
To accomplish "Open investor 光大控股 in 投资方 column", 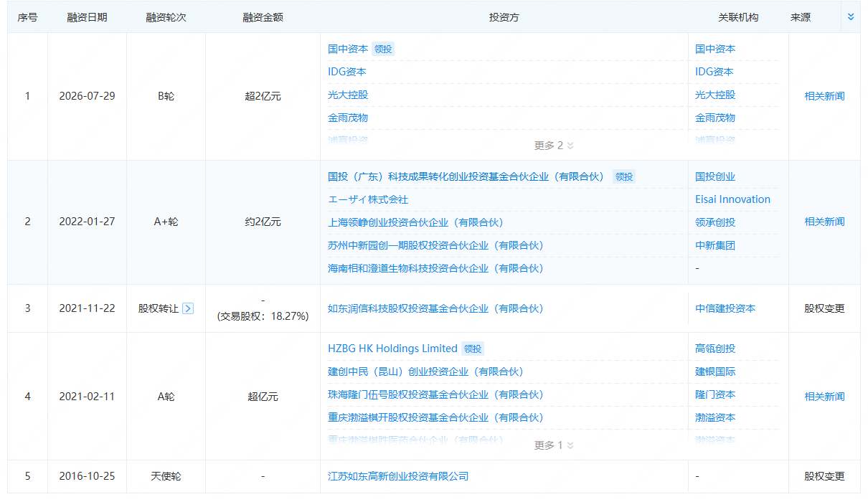I will (x=348, y=95).
